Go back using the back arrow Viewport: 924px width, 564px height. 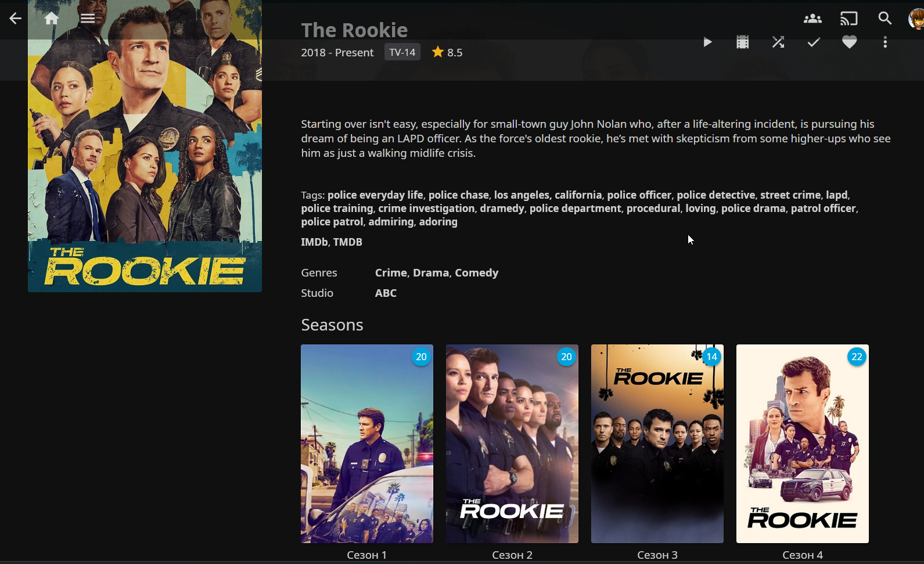click(x=15, y=19)
